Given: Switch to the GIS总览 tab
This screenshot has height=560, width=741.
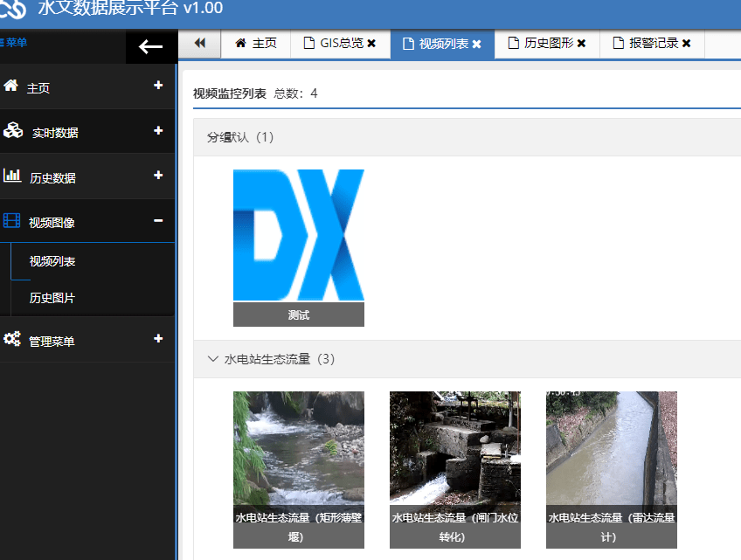Looking at the screenshot, I should point(341,44).
